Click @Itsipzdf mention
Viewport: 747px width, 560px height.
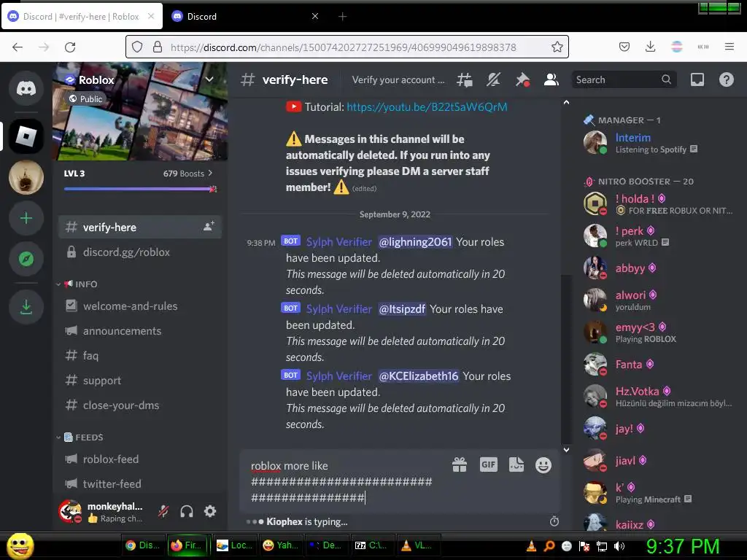coord(402,309)
